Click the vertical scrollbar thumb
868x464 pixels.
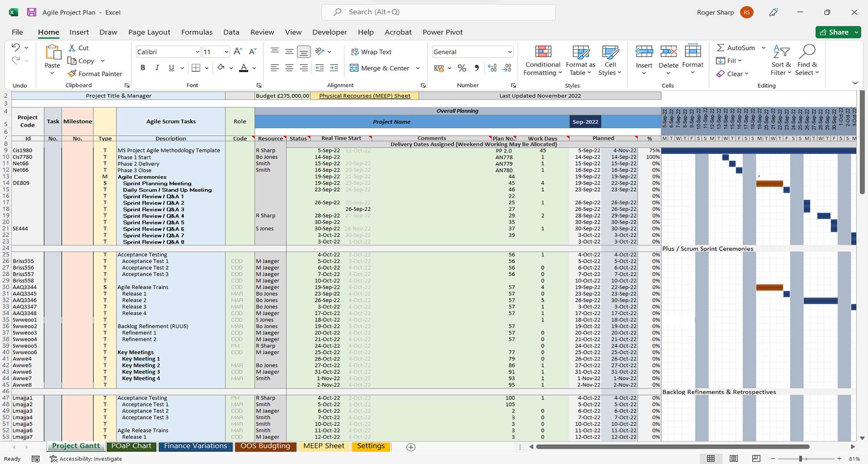(x=862, y=142)
